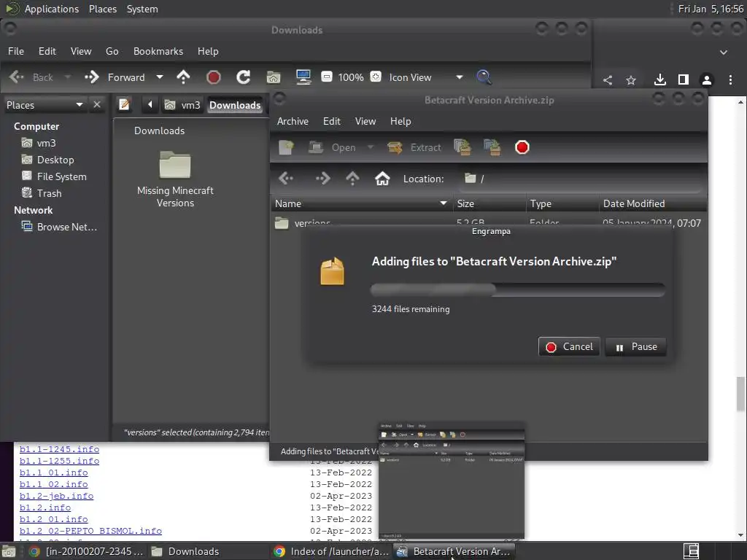Open the Forward history dropdown arrow
This screenshot has height=560, width=747.
tap(160, 77)
